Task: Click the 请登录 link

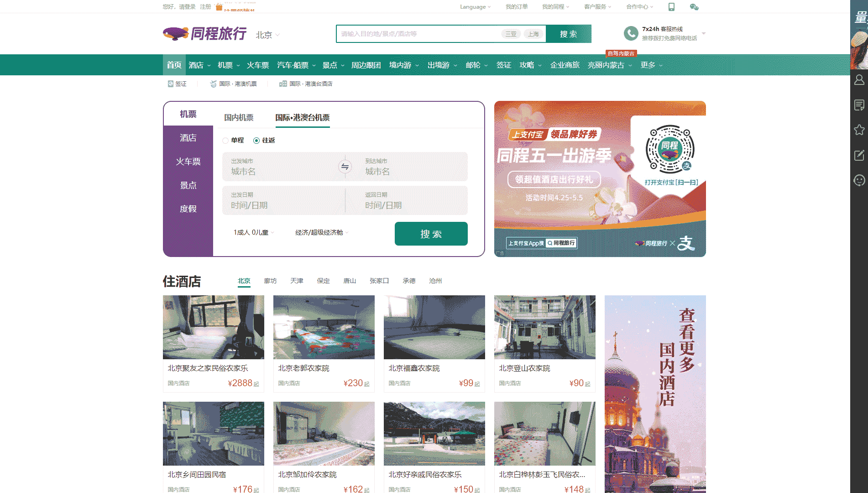Action: (187, 7)
